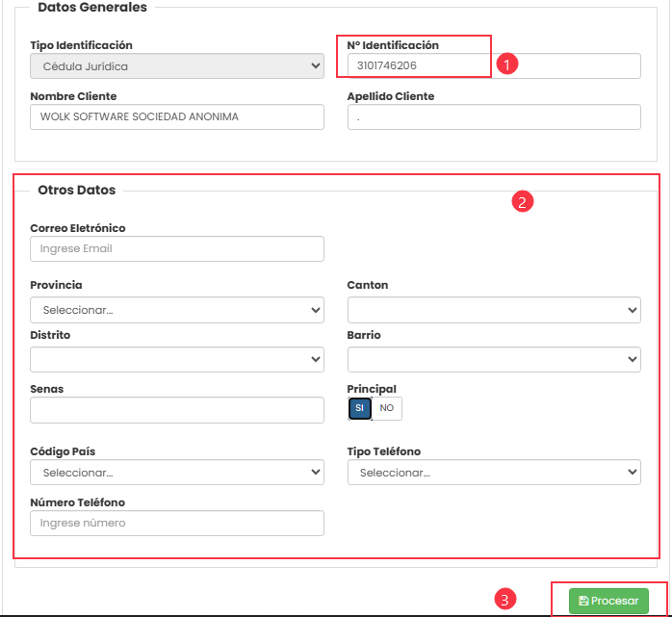
Task: Click the save icon on Procesar button
Action: [x=583, y=601]
